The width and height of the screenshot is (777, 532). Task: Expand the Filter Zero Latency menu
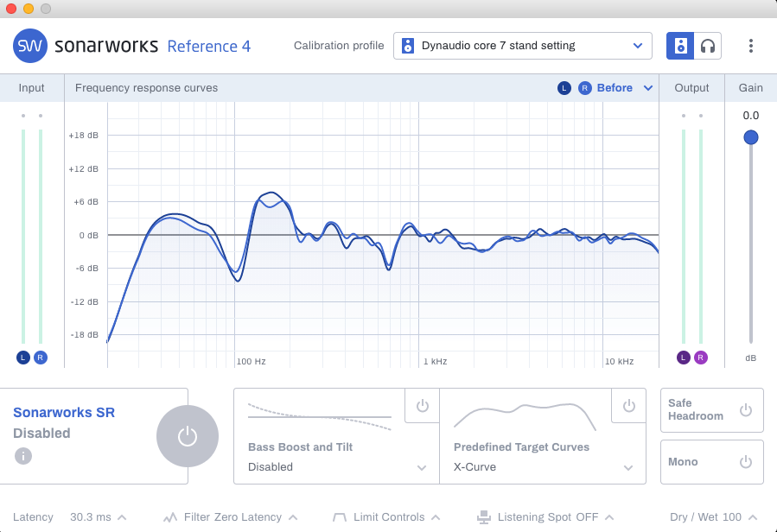231,517
